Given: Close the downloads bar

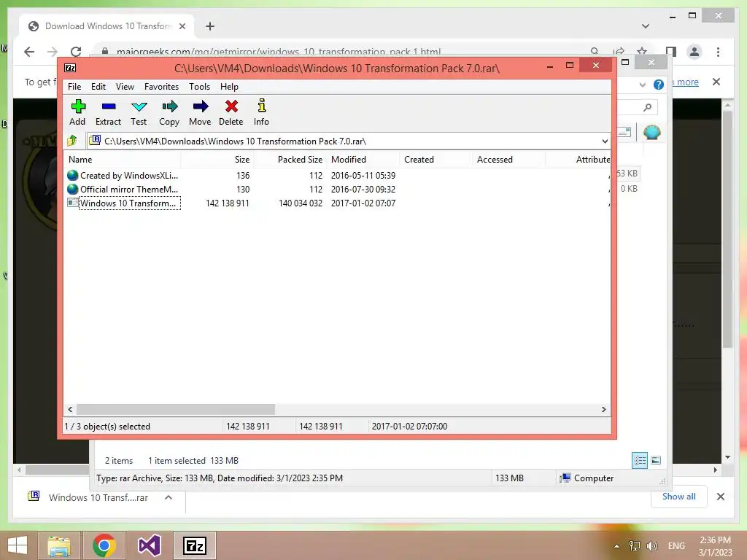Looking at the screenshot, I should [x=720, y=497].
